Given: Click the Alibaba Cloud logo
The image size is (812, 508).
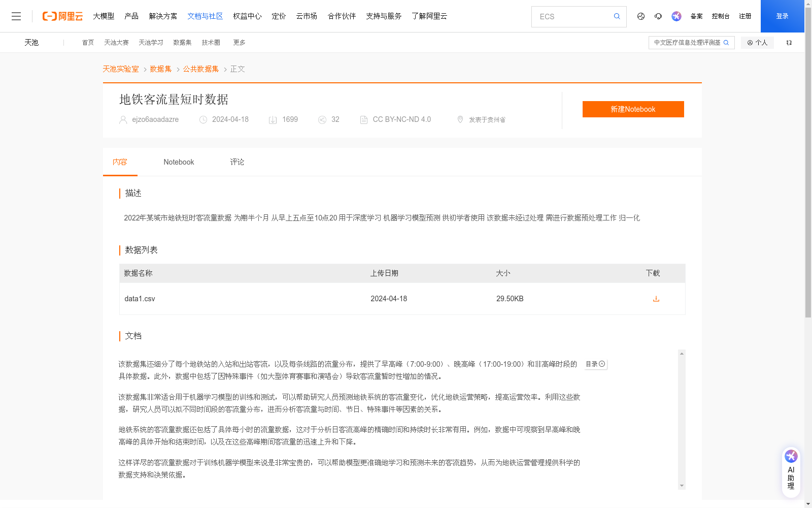Looking at the screenshot, I should tap(62, 16).
